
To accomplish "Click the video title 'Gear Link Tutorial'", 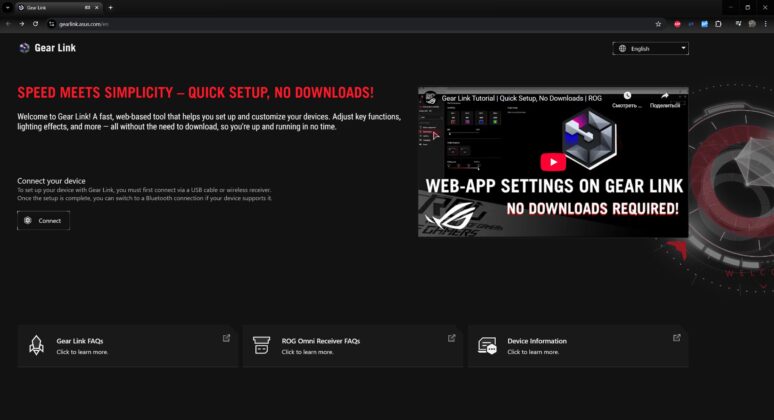I will pyautogui.click(x=522, y=98).
